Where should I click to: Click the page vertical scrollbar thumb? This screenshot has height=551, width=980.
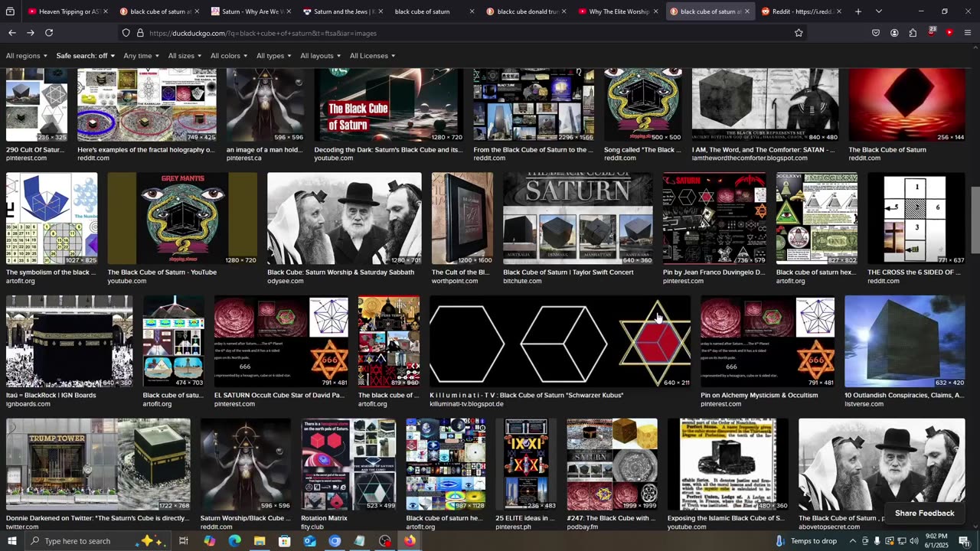point(975,219)
